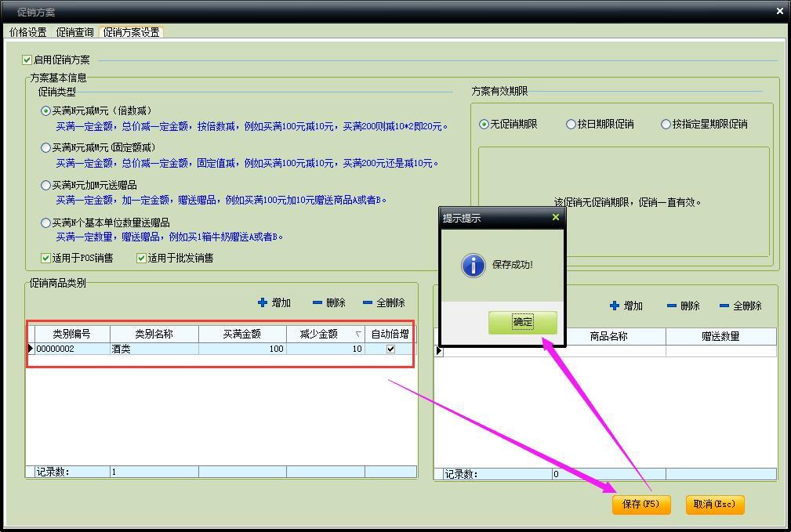Toggle the 启用促销方案 checkbox

(x=27, y=60)
